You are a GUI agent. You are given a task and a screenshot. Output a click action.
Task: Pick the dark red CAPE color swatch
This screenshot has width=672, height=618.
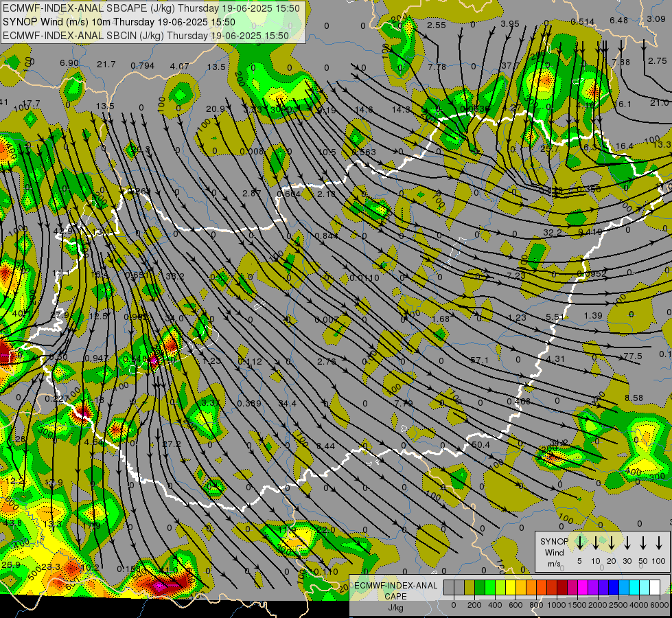tap(562, 588)
